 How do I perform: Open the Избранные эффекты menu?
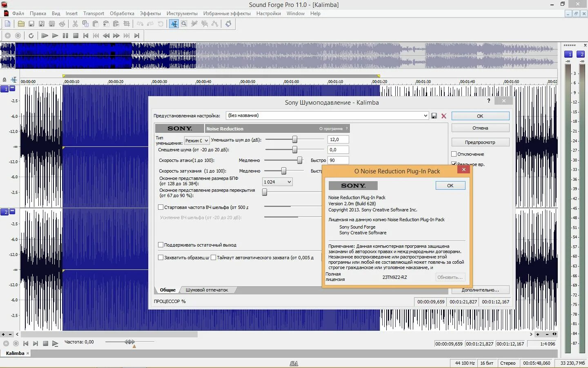click(x=227, y=13)
